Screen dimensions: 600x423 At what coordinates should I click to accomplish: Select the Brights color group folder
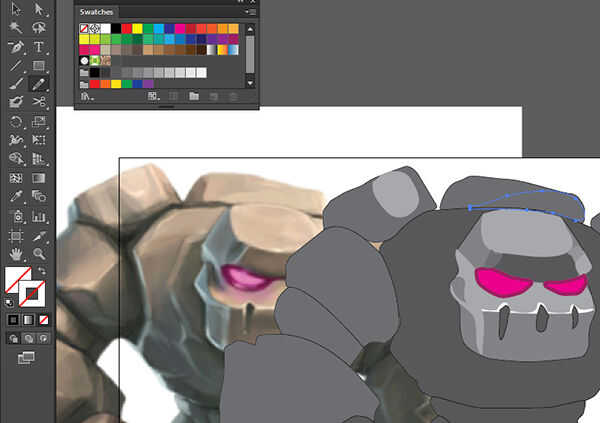(x=84, y=84)
